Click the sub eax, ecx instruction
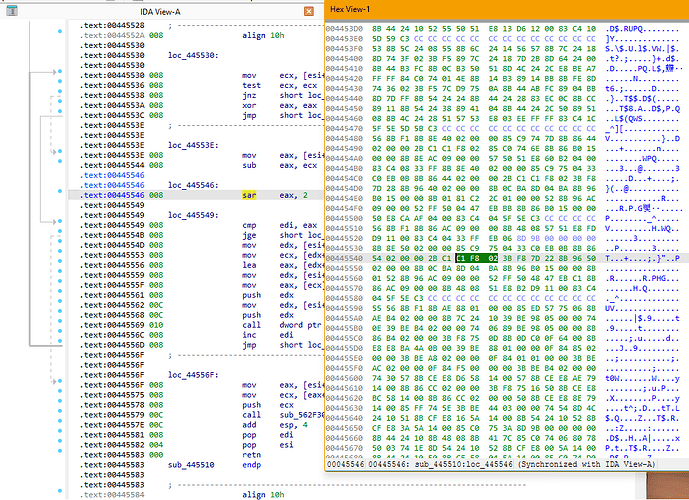Screen dimensions: 689x500 coord(279,165)
